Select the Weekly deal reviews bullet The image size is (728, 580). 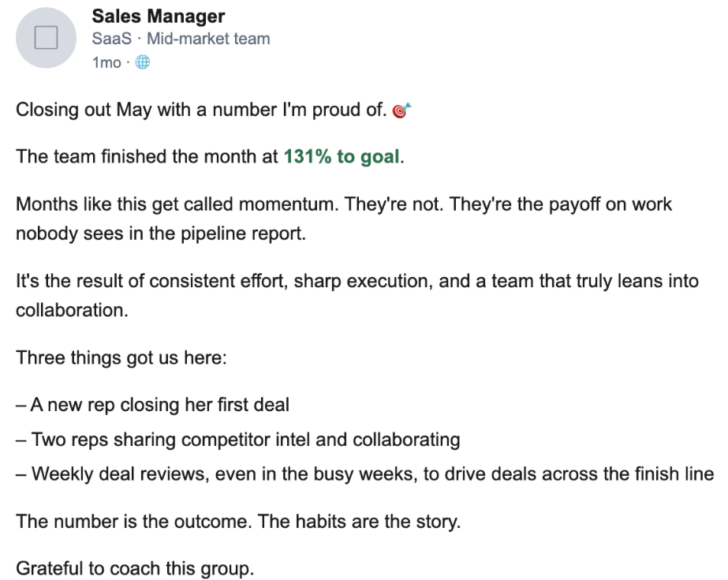point(365,474)
